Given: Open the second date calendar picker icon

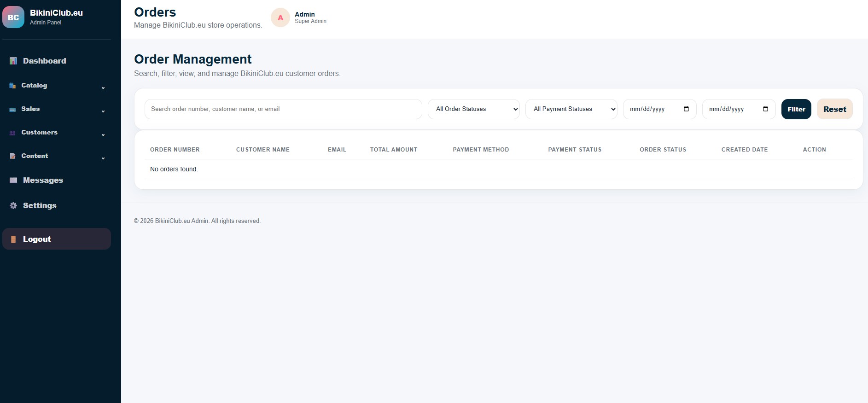Looking at the screenshot, I should tap(765, 109).
